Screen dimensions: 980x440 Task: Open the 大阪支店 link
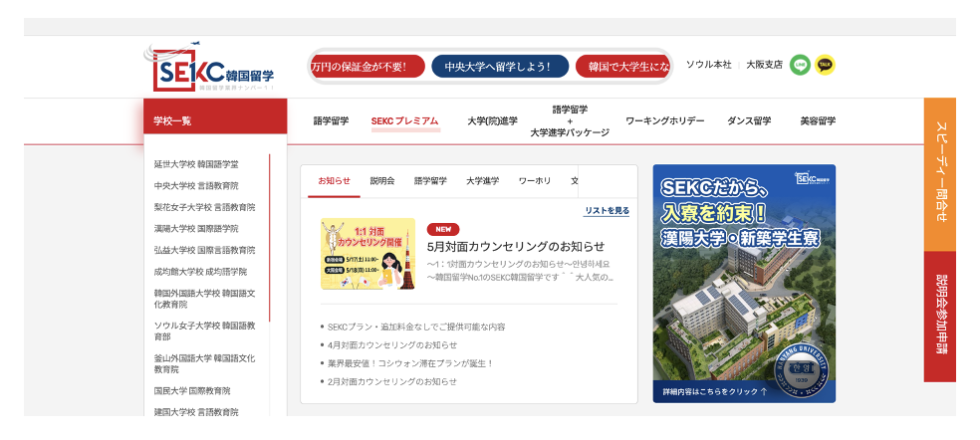[764, 65]
